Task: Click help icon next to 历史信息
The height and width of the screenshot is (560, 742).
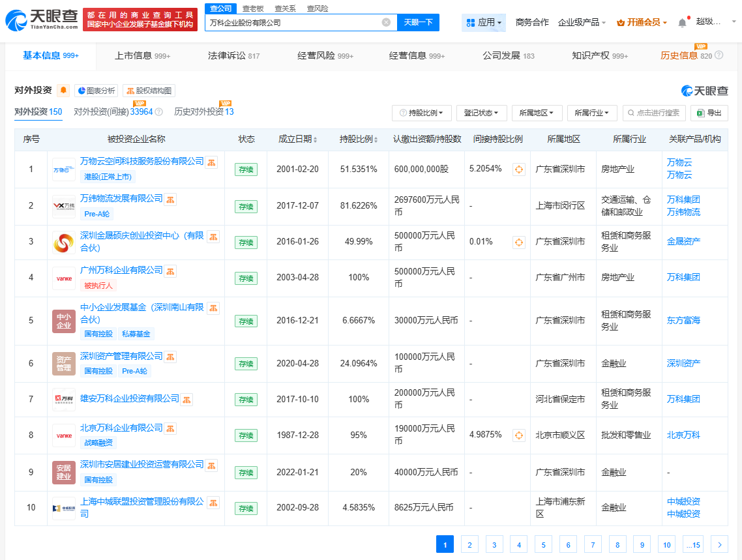Action: [x=719, y=55]
